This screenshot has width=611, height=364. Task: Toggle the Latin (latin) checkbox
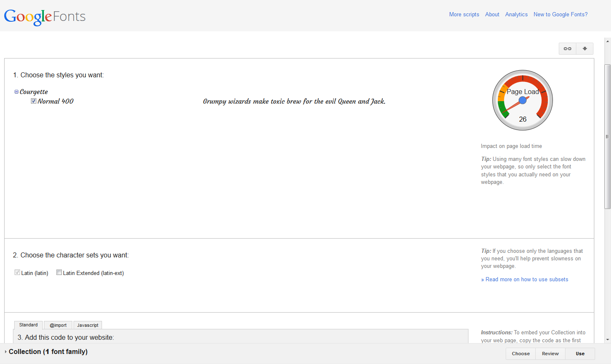pyautogui.click(x=18, y=272)
